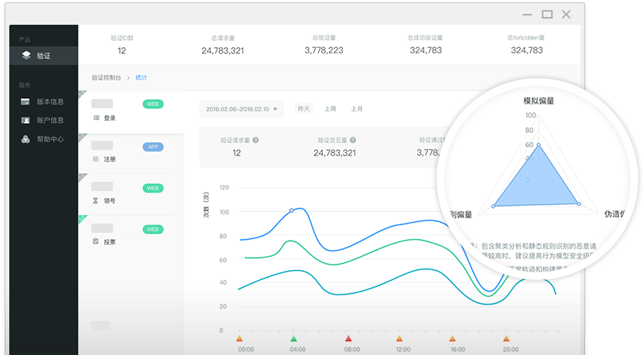Open the 2016.02.06–2016.02.10 date range dropdown
The height and width of the screenshot is (355, 644).
coord(241,109)
